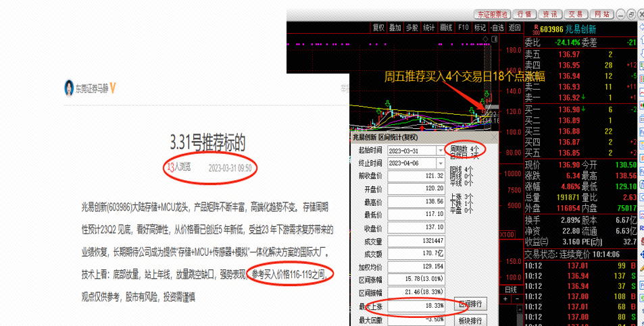Expand the 起始时间 date dropdown

coord(441,151)
